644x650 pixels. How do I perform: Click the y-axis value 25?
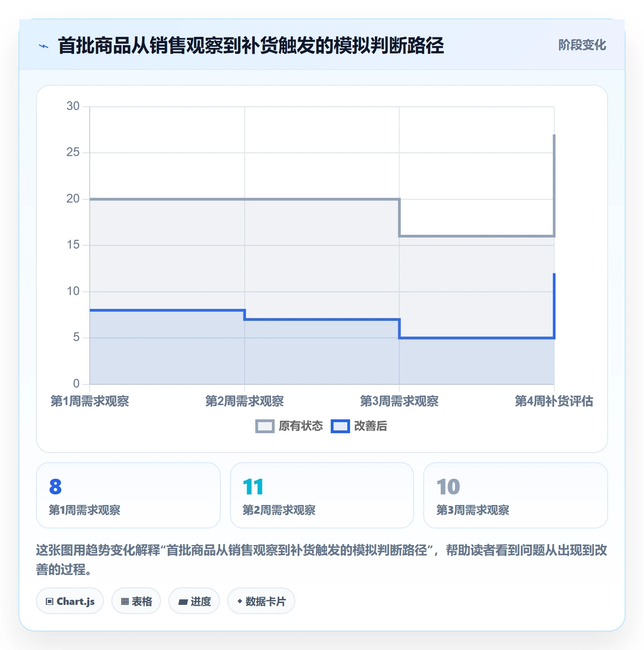click(73, 152)
